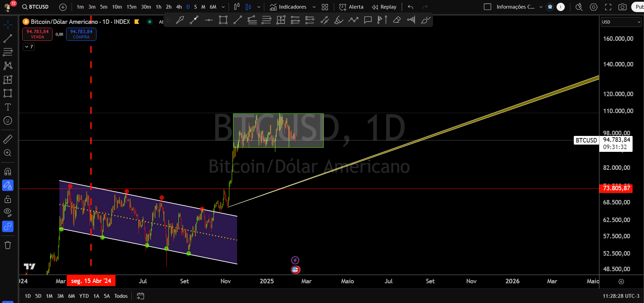Select the 15m timeframe
644x303 pixels.
131,7
